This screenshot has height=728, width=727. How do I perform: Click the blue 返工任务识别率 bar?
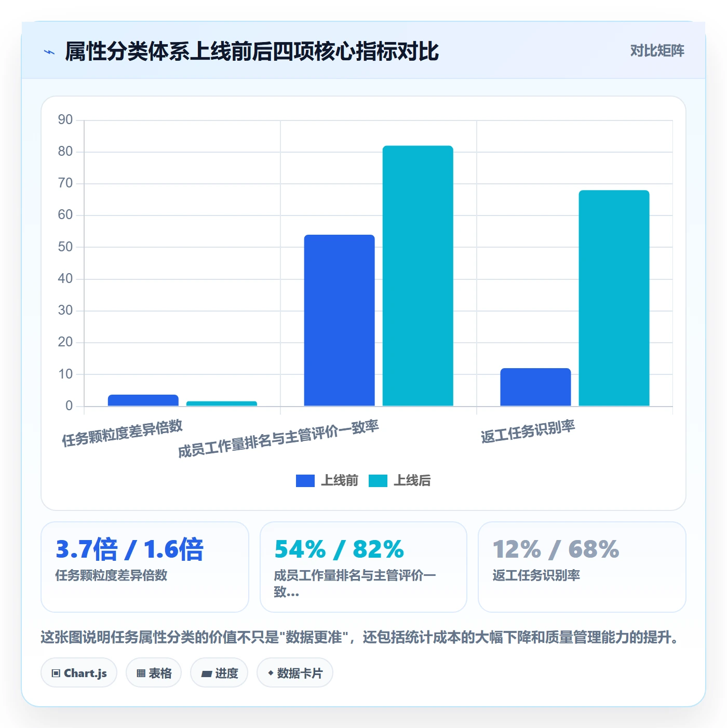[536, 387]
